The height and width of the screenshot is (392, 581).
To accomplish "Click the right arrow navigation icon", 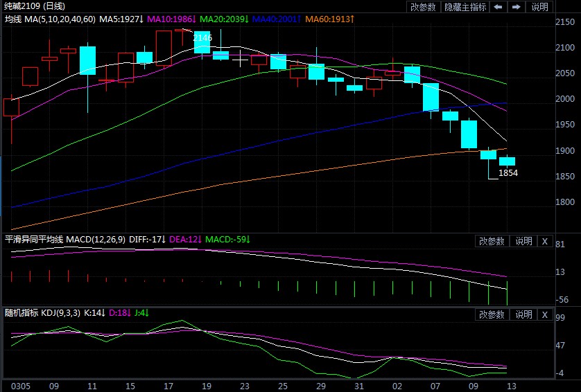I will 516,7.
